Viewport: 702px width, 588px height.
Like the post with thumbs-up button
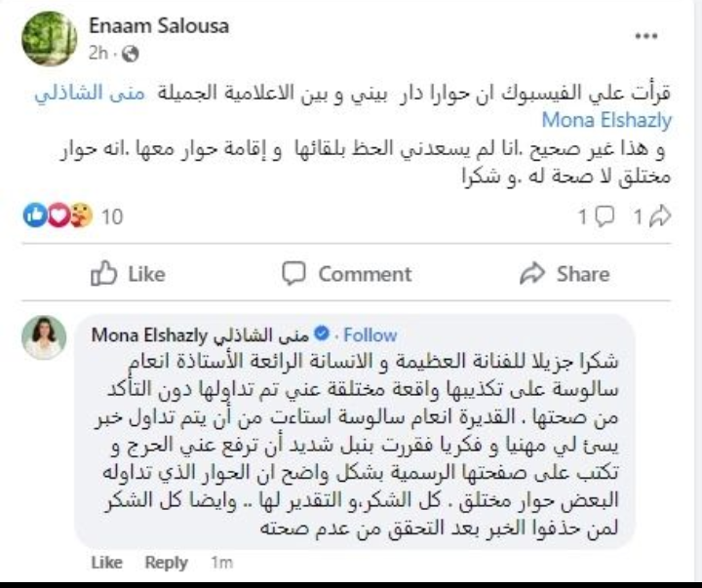coord(128,274)
